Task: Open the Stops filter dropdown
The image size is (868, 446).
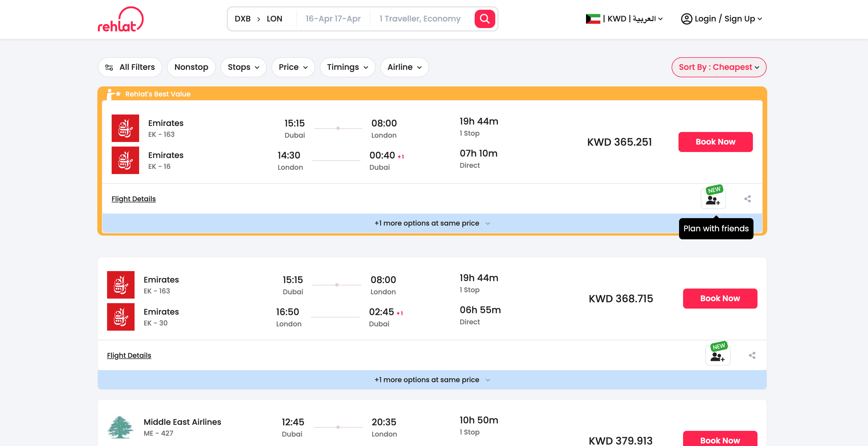Action: (x=243, y=67)
